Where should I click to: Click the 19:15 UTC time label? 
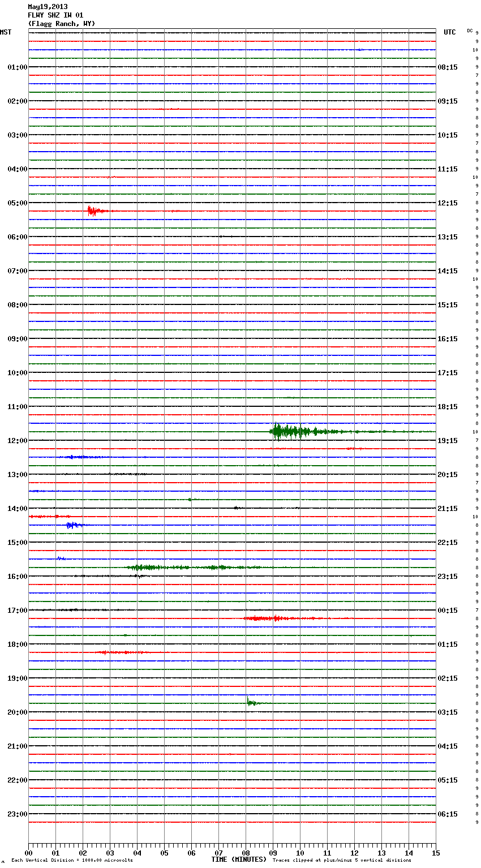448,441
